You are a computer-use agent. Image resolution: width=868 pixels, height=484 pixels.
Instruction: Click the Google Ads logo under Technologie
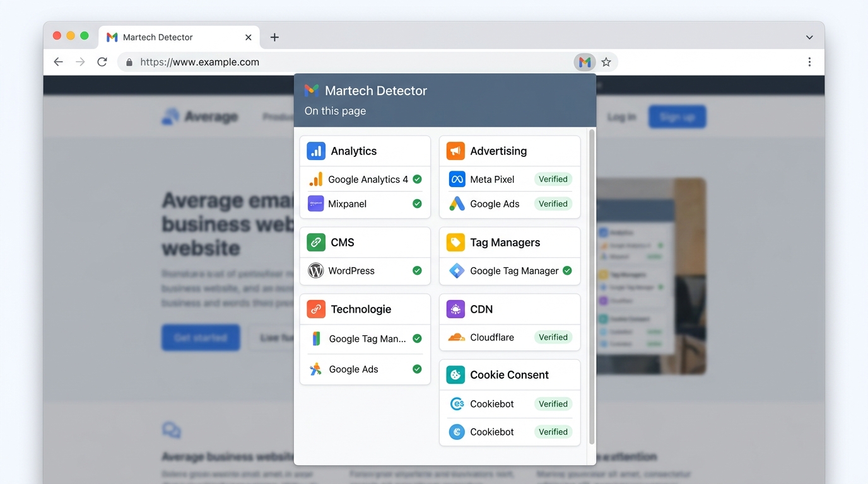coord(316,369)
